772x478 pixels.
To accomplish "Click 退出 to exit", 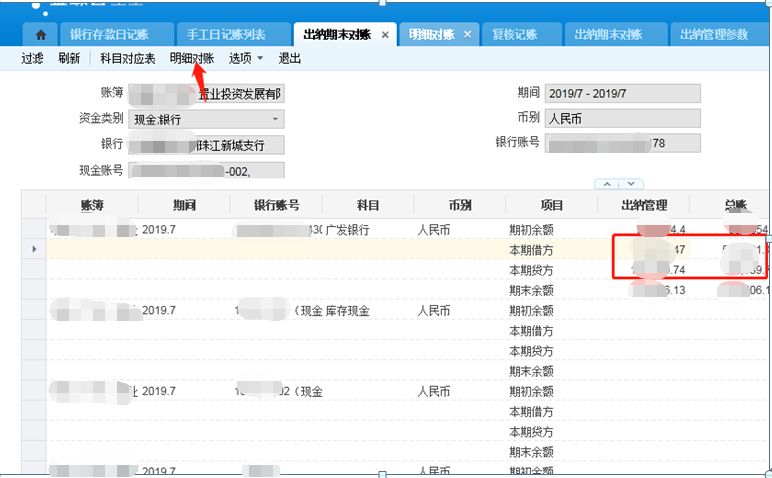I will [290, 59].
